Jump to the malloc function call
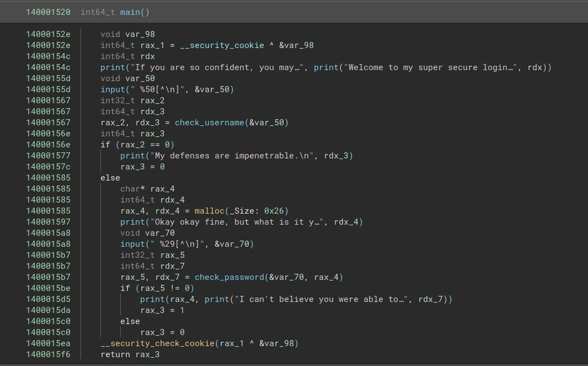The height and width of the screenshot is (366, 588). point(209,211)
